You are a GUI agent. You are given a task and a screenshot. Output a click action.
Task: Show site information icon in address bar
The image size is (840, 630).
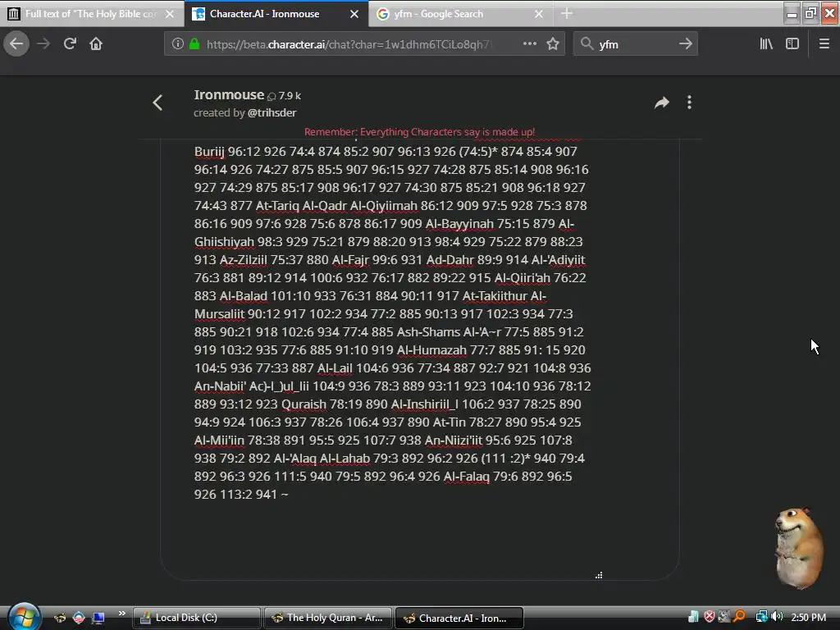click(x=178, y=44)
